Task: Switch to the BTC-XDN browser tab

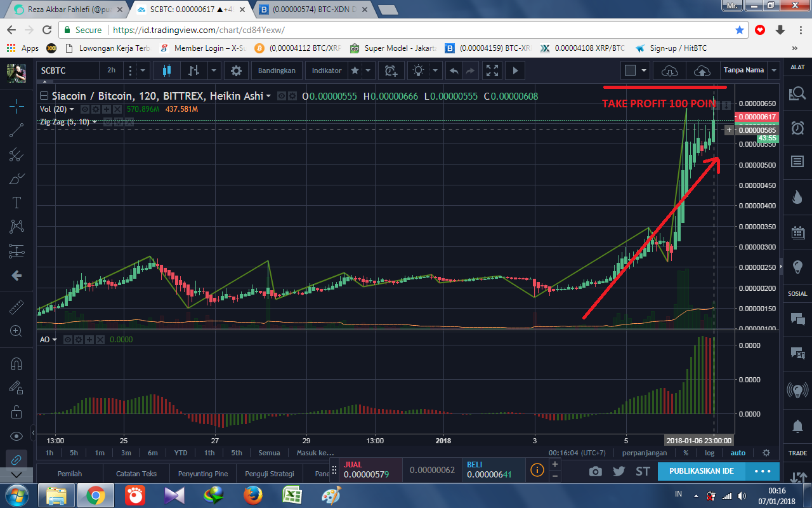Action: coord(313,10)
